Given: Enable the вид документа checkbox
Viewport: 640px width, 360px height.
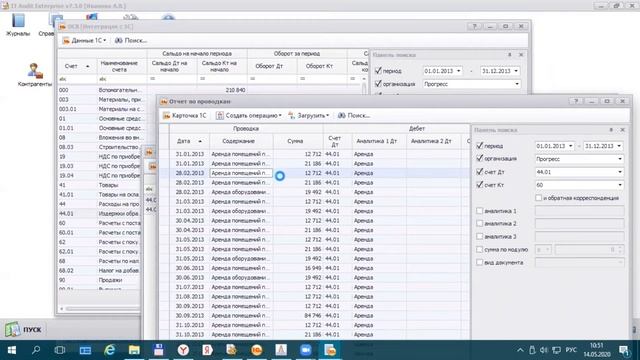Looking at the screenshot, I should click(480, 262).
